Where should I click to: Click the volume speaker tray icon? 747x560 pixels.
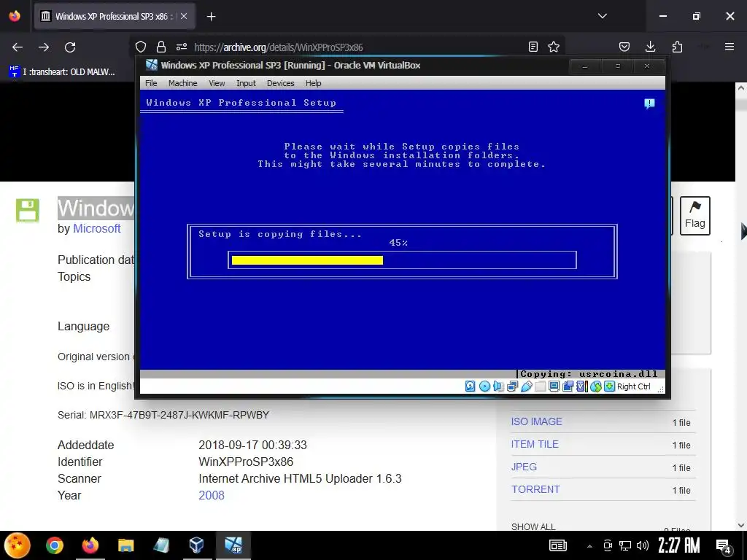pyautogui.click(x=642, y=545)
